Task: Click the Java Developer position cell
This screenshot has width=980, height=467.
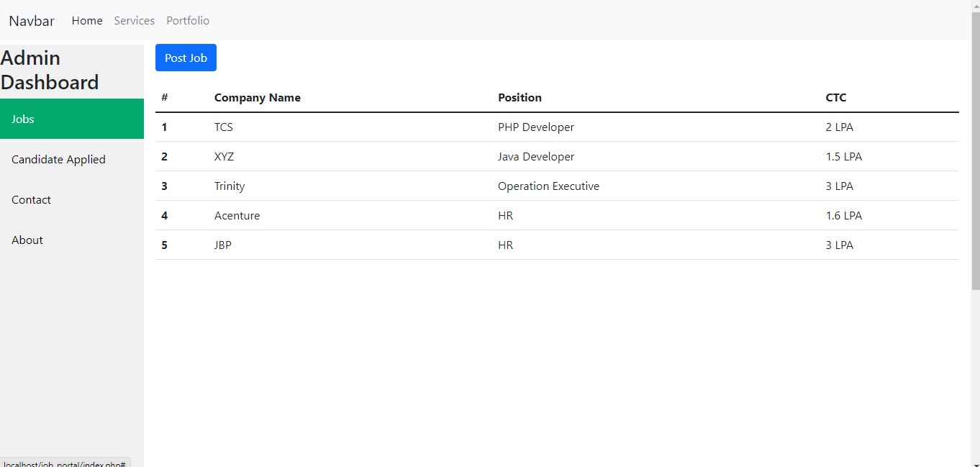Action: (x=536, y=157)
